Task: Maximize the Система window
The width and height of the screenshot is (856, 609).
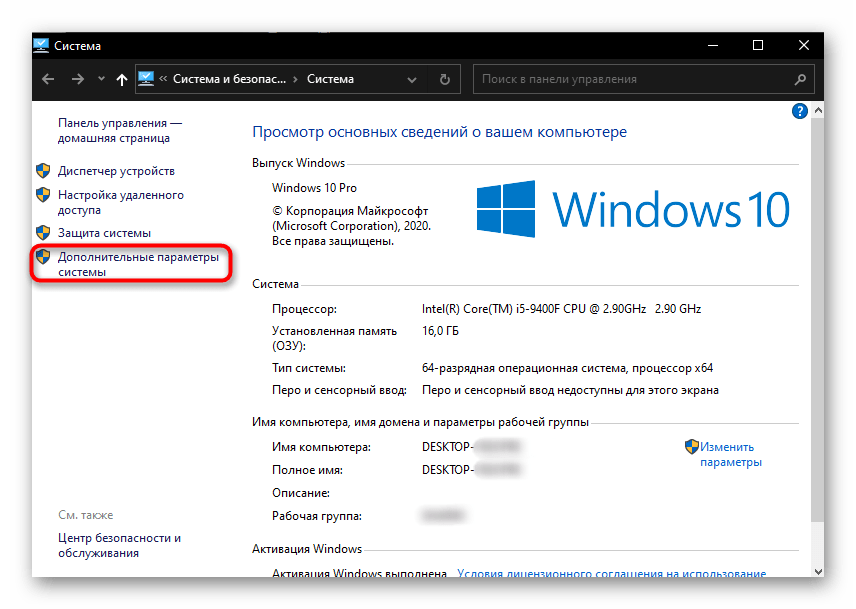Action: [x=758, y=45]
